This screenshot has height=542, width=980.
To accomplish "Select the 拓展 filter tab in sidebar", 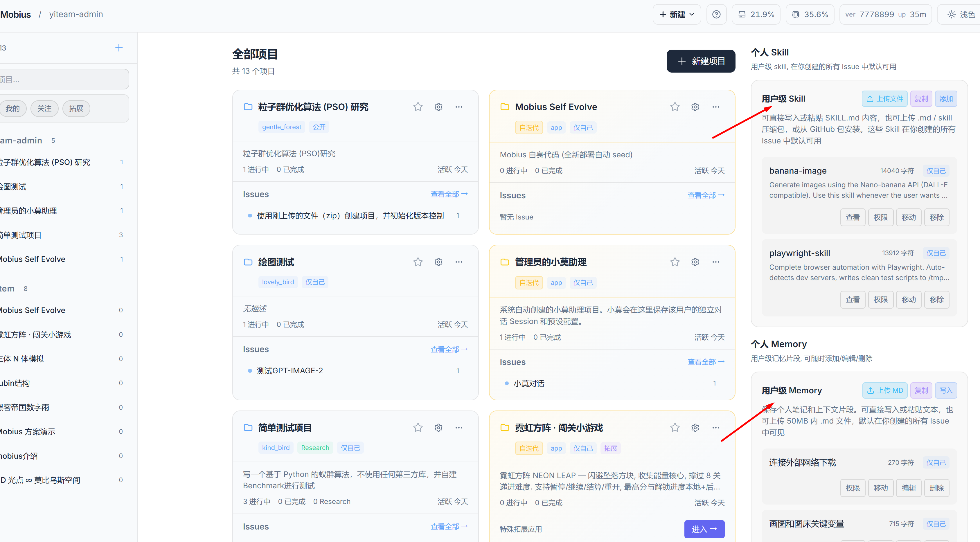I will click(76, 109).
